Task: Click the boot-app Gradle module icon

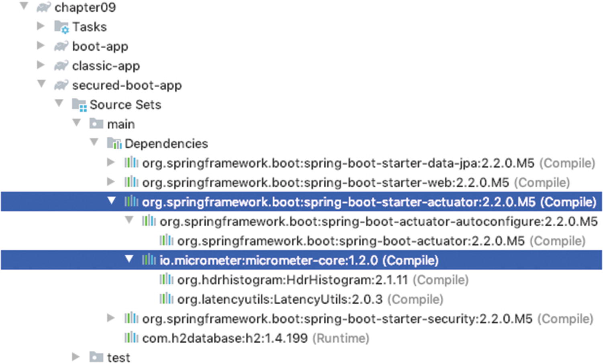Action: coord(61,46)
